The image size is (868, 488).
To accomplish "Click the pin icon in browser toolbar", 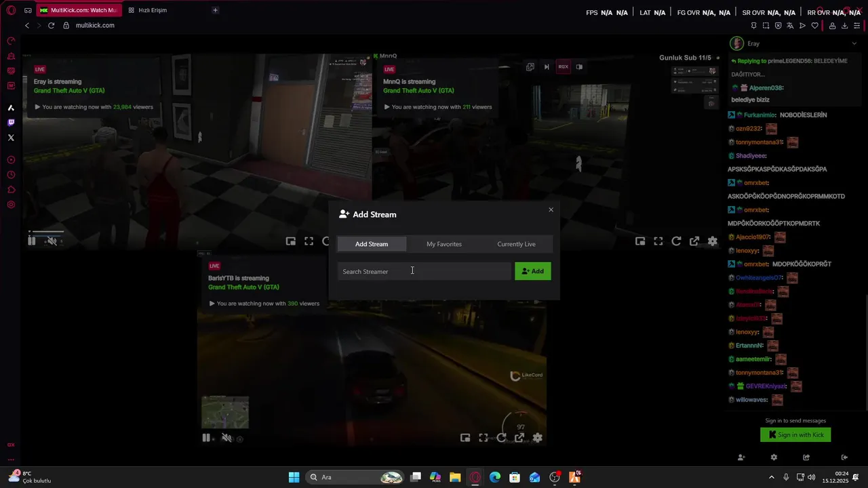I will (x=753, y=26).
